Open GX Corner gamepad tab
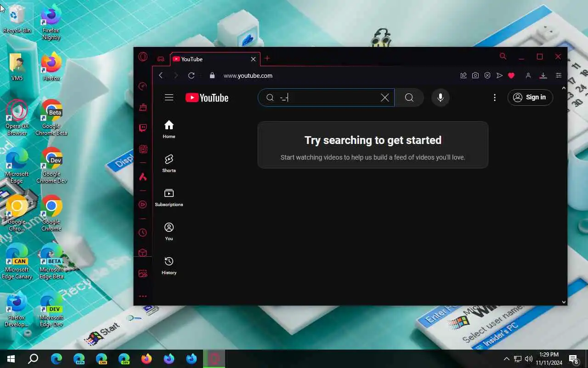Screen dimensions: 588x368 coord(161,59)
